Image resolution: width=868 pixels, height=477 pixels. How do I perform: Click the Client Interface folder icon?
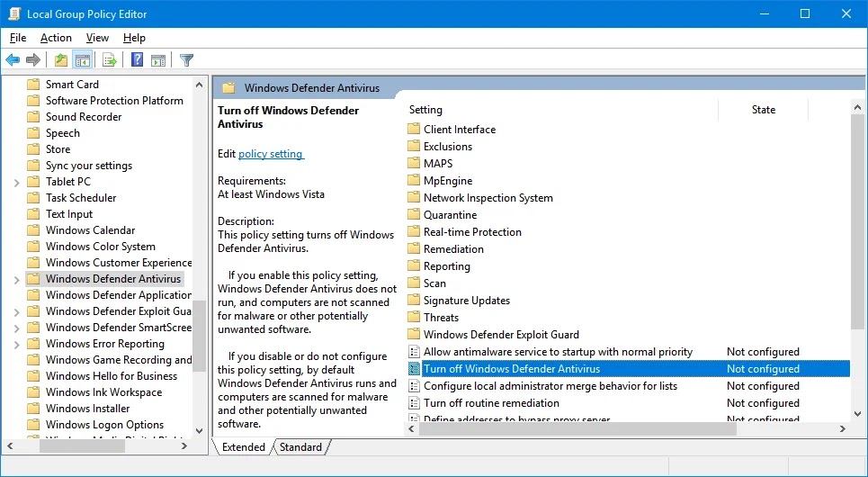pos(414,129)
